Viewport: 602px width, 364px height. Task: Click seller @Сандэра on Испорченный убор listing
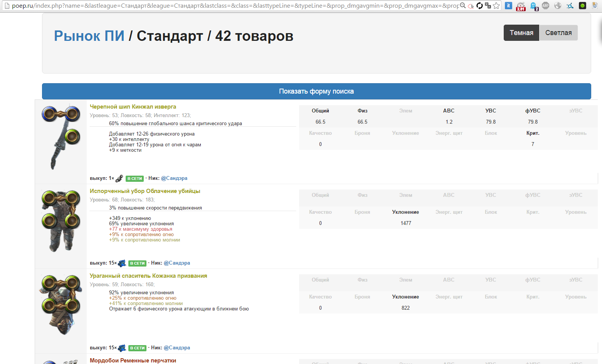tap(177, 263)
